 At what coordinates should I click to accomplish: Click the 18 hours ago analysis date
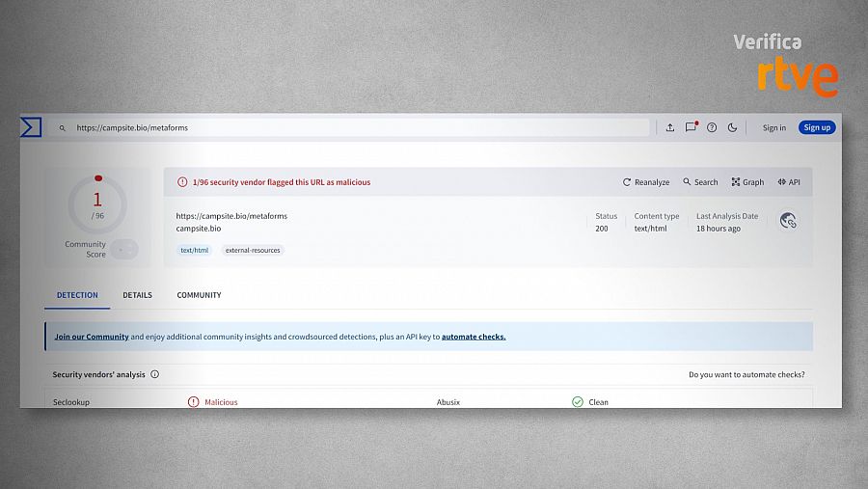point(718,229)
